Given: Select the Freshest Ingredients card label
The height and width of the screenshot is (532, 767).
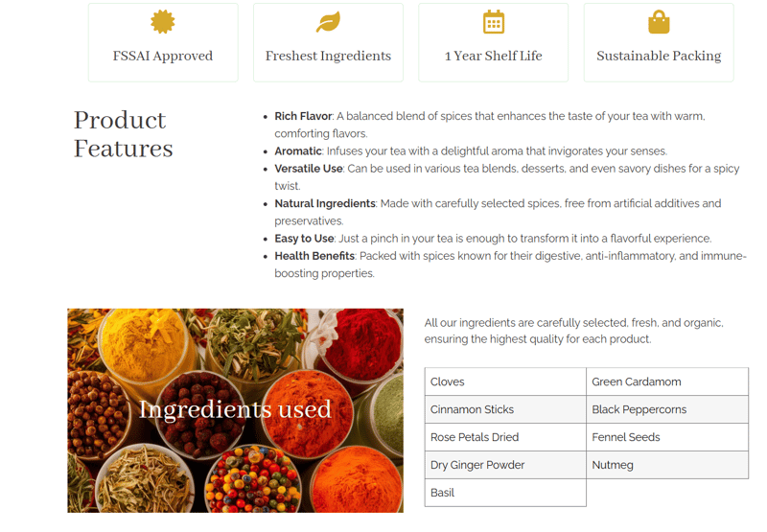Looking at the screenshot, I should [328, 56].
